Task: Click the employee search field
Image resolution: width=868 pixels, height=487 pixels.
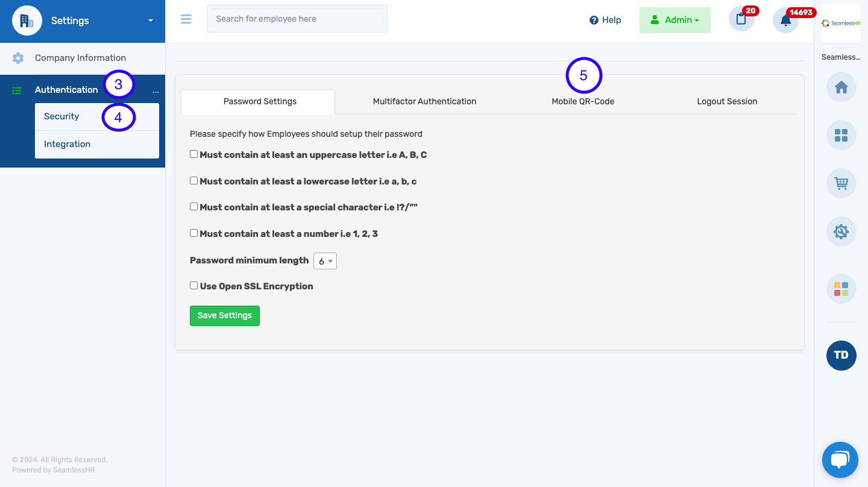Action: (297, 19)
